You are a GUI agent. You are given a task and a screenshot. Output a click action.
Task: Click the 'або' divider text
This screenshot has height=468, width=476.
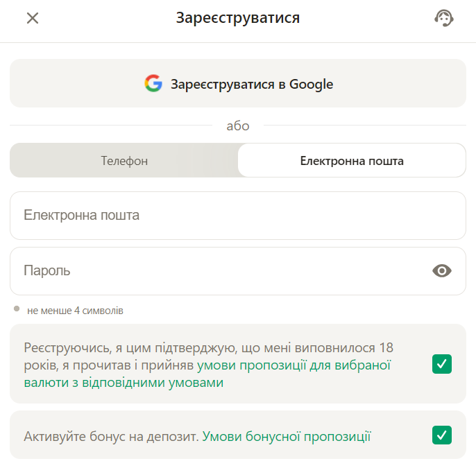237,125
